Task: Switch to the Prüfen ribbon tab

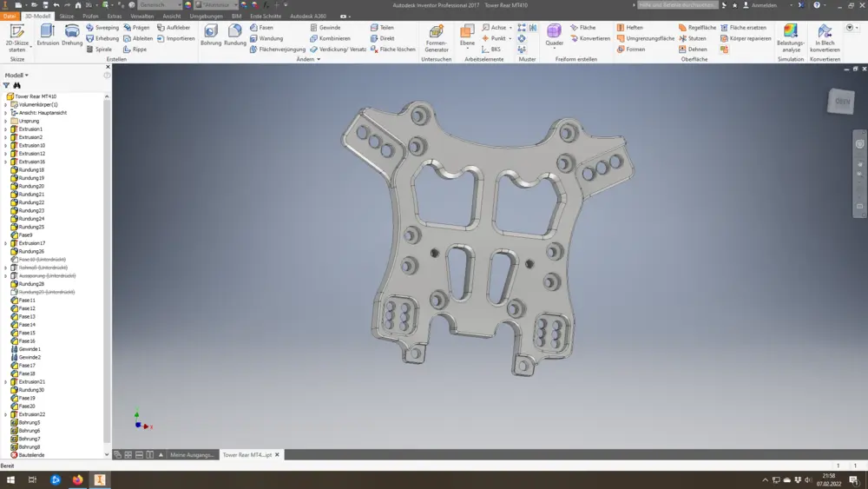Action: tap(90, 16)
